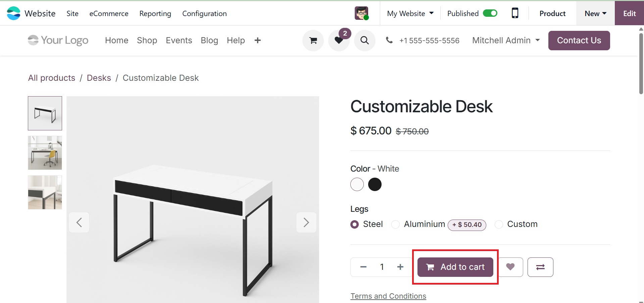
Task: Show previous product image arrow
Action: [x=79, y=222]
